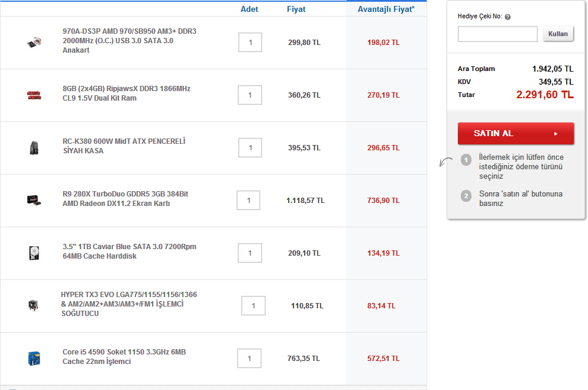Screen dimensions: 588x390
Task: Click the Core i5 4590 processor thumbnail
Action: tap(34, 358)
